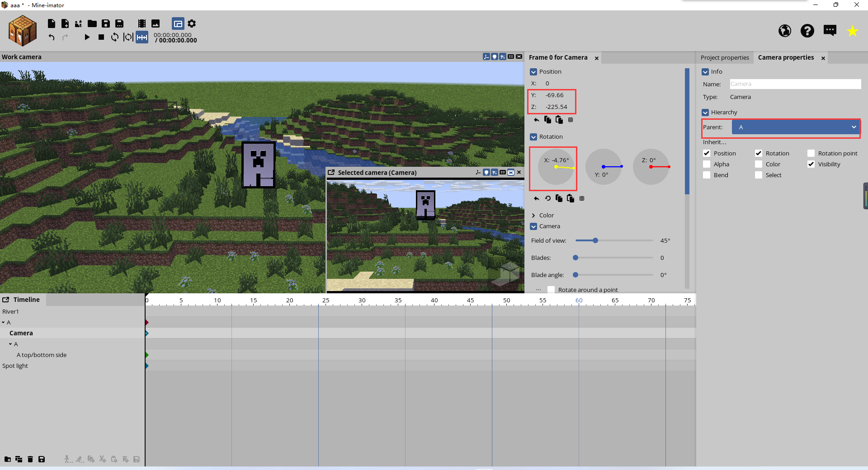
Task: Toggle the timeline intervals button
Action: coord(142,38)
